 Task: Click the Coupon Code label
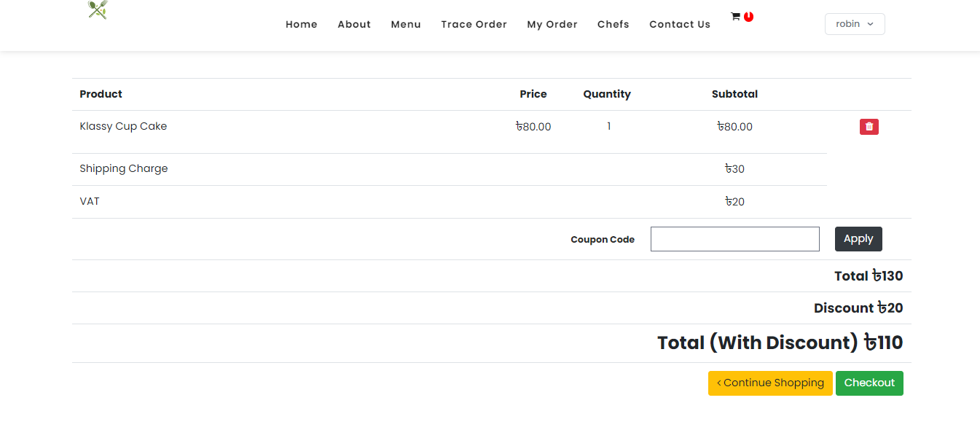coord(602,240)
